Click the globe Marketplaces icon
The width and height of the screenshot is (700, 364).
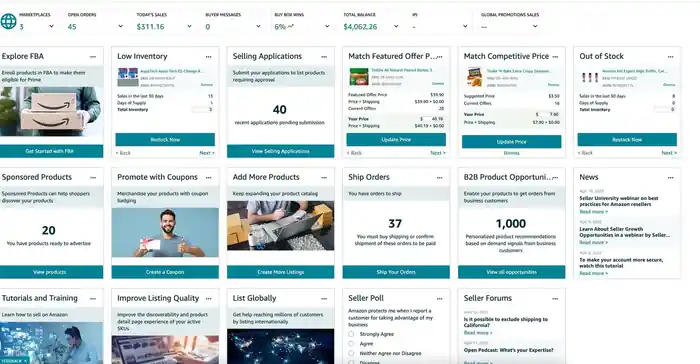(8, 21)
